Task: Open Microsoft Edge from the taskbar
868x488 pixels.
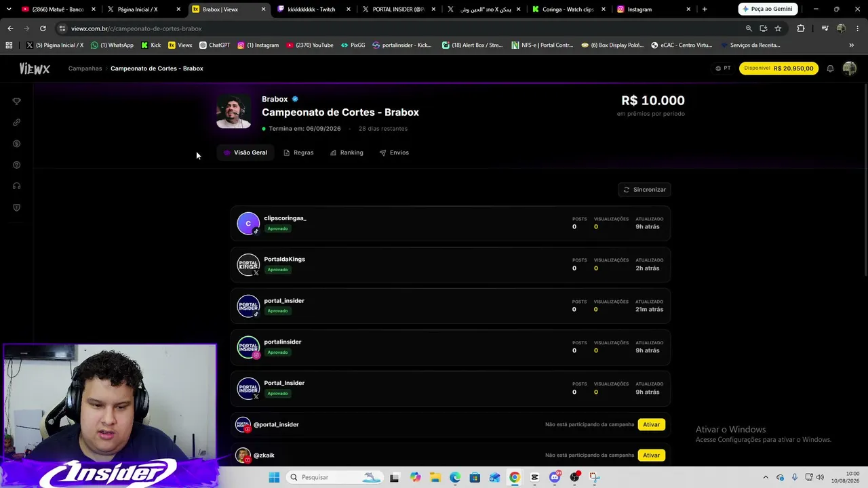Action: click(x=455, y=477)
